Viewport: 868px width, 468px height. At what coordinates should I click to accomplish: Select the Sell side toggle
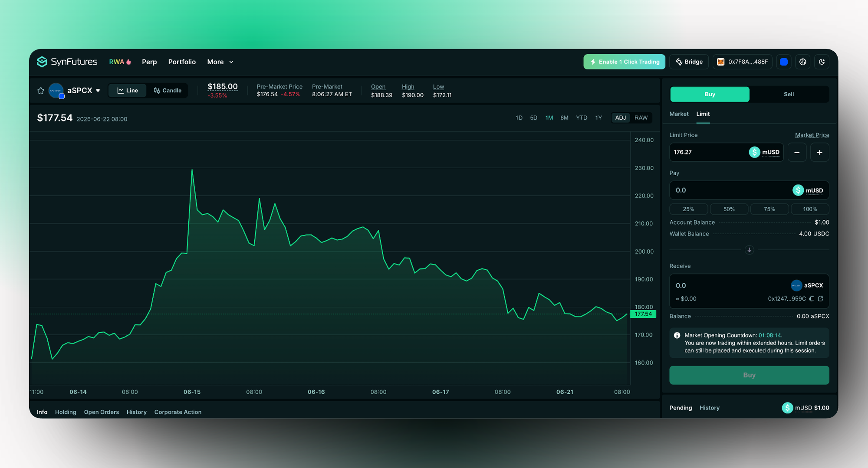click(x=789, y=94)
